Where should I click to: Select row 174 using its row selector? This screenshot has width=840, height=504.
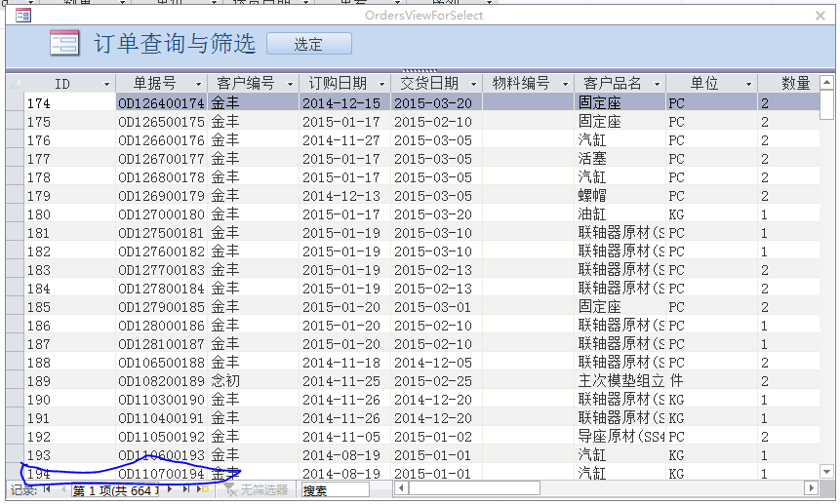(15, 103)
